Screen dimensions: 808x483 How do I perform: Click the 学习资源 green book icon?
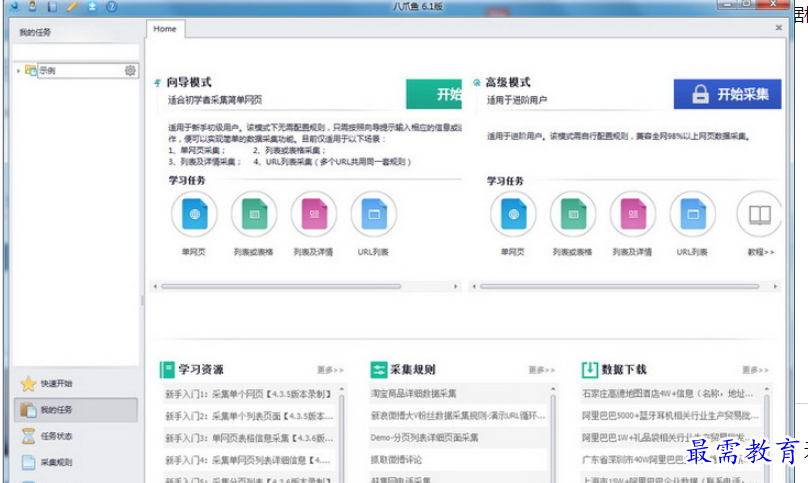pos(167,370)
